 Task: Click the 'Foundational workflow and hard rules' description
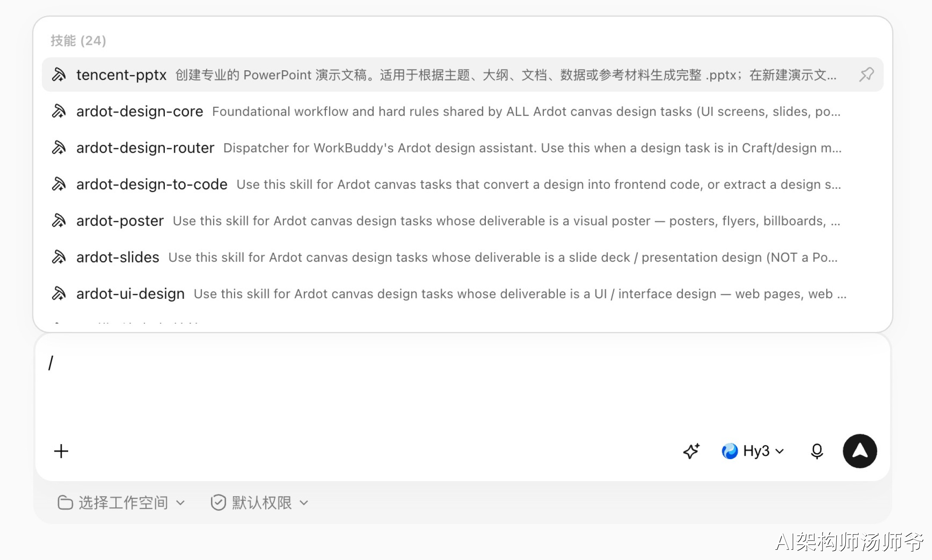[x=526, y=112]
